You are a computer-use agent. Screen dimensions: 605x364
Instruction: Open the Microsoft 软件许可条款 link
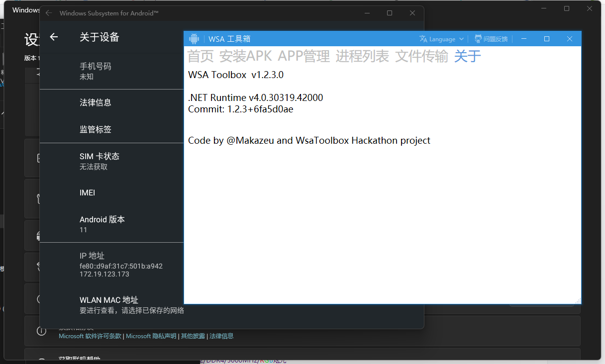pyautogui.click(x=90, y=336)
